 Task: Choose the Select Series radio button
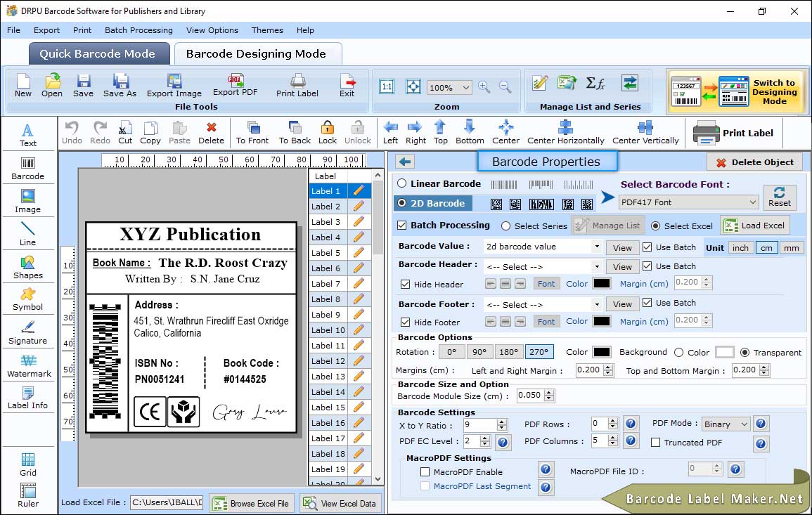[x=506, y=226]
